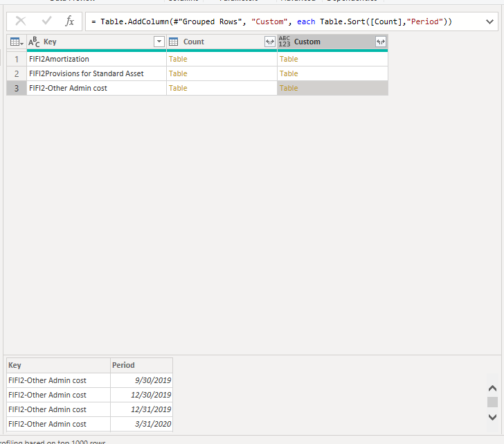Expand the formula bar chevron

[489, 22]
